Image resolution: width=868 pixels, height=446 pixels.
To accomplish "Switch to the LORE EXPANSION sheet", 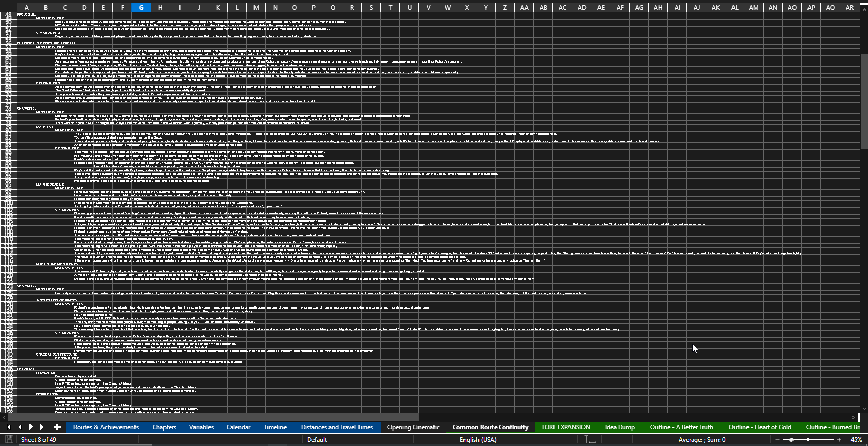I will pyautogui.click(x=566, y=427).
